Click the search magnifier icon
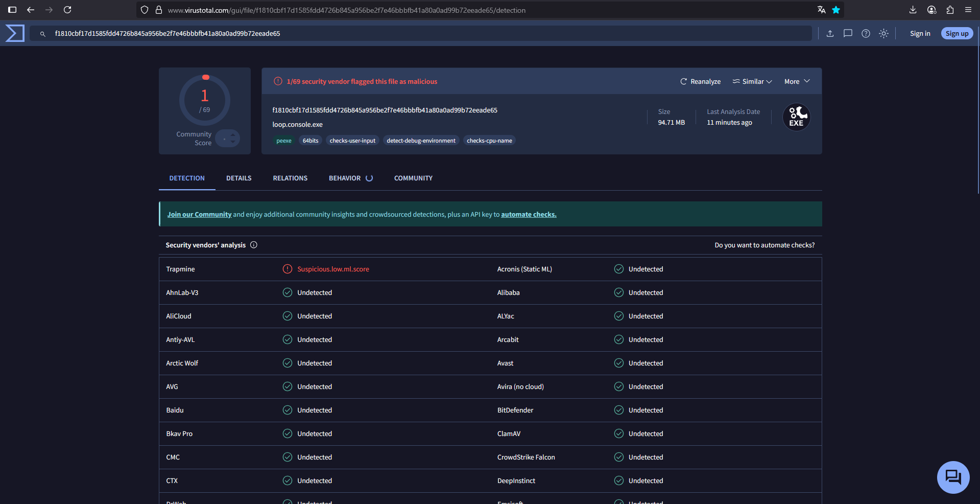Image resolution: width=980 pixels, height=504 pixels. click(43, 34)
